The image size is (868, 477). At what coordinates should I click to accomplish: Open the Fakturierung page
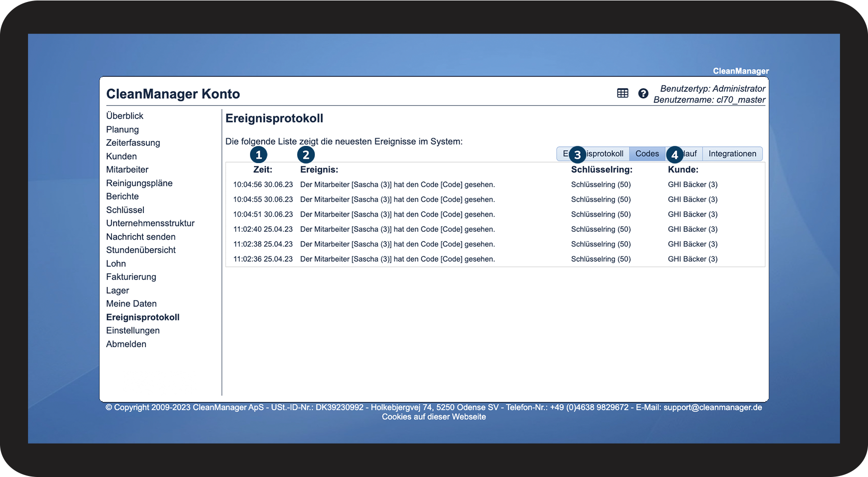131,277
